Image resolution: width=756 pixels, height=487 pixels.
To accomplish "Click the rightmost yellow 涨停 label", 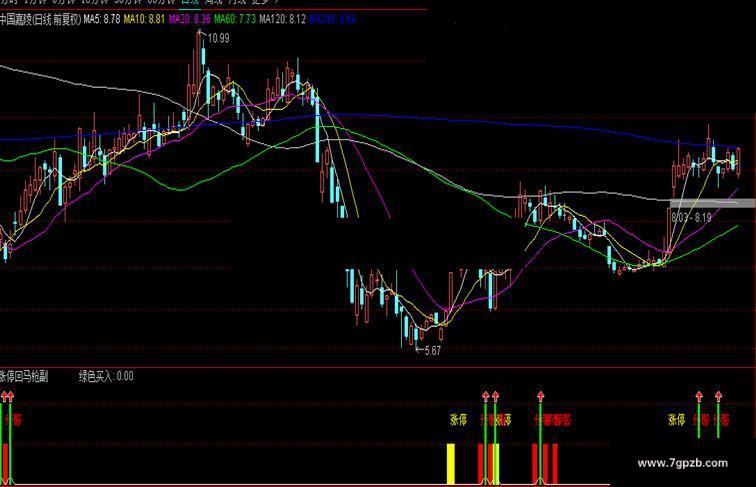I will (676, 419).
